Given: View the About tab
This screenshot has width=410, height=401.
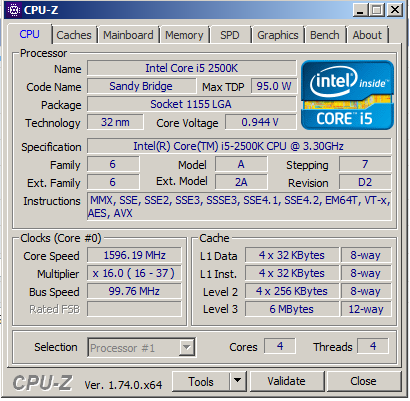Looking at the screenshot, I should click(x=367, y=35).
